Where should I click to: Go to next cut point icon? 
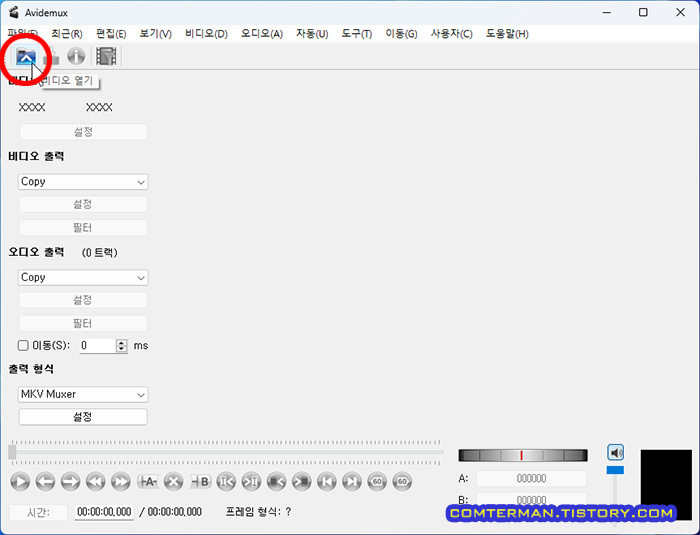coord(251,482)
